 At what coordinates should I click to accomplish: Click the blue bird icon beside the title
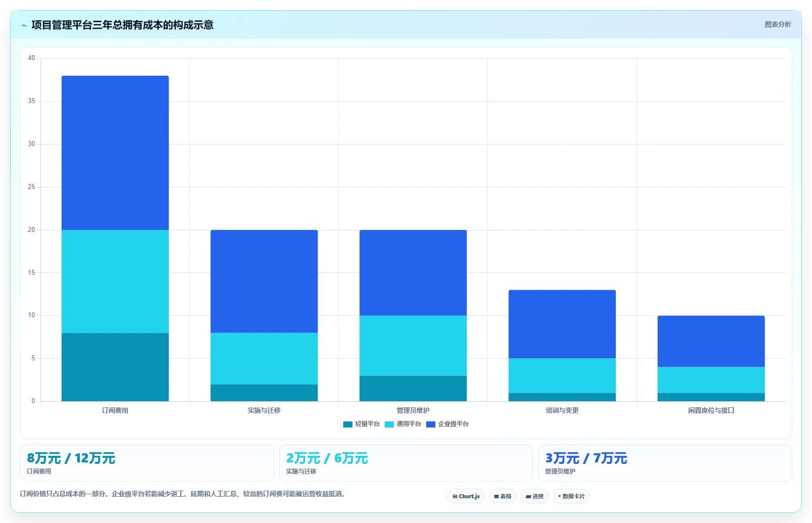point(24,25)
